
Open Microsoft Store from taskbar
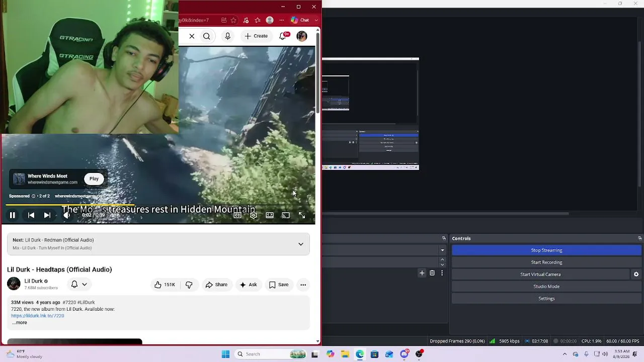[374, 354]
